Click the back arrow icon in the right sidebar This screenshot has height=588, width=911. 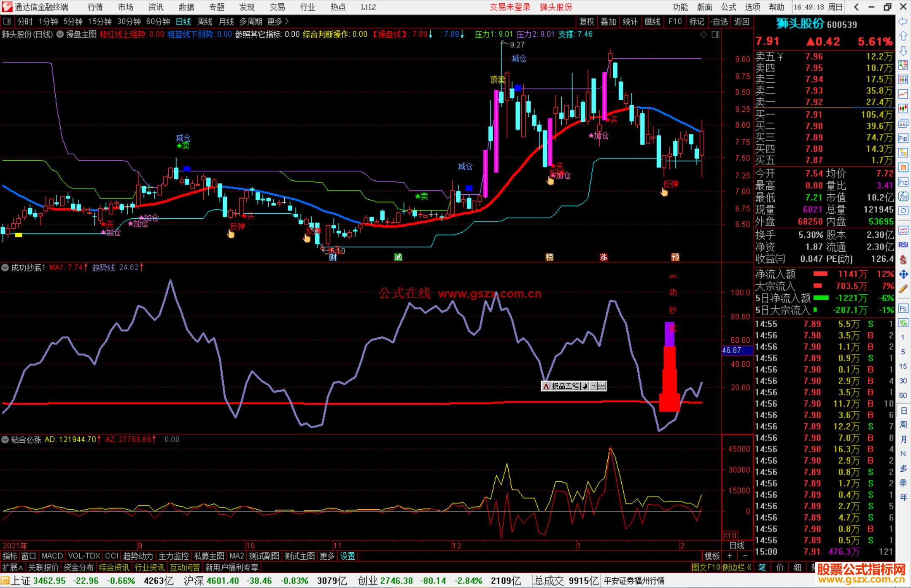point(903,21)
